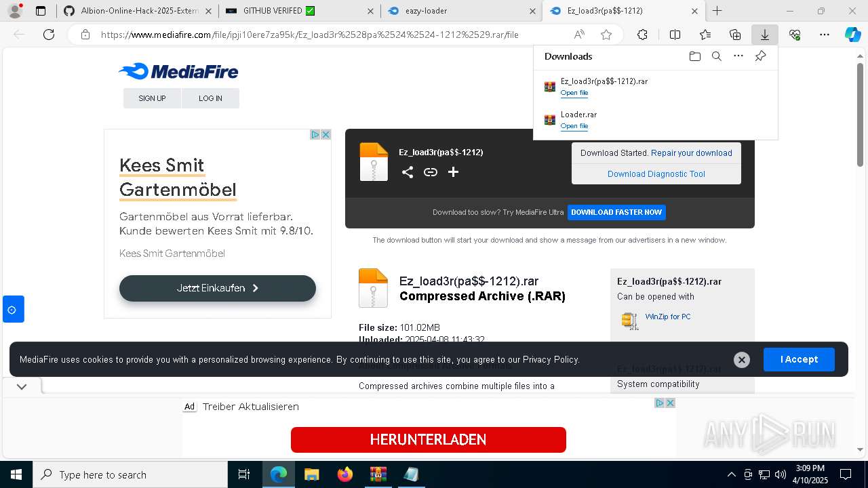Close the bottom Treiber Aktualisieren ad

670,403
